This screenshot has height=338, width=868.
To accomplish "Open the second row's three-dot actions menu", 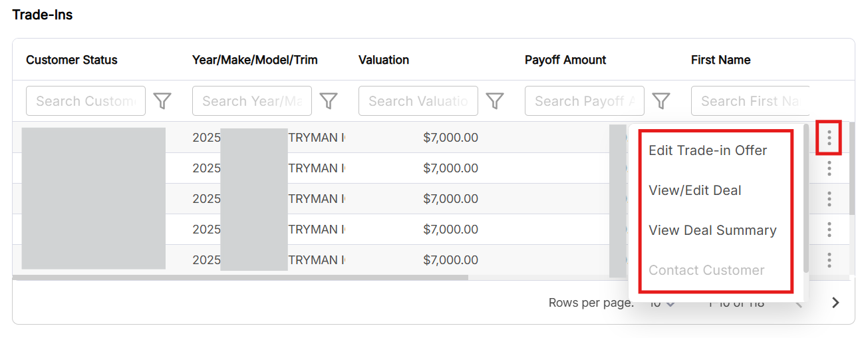I will pos(829,168).
